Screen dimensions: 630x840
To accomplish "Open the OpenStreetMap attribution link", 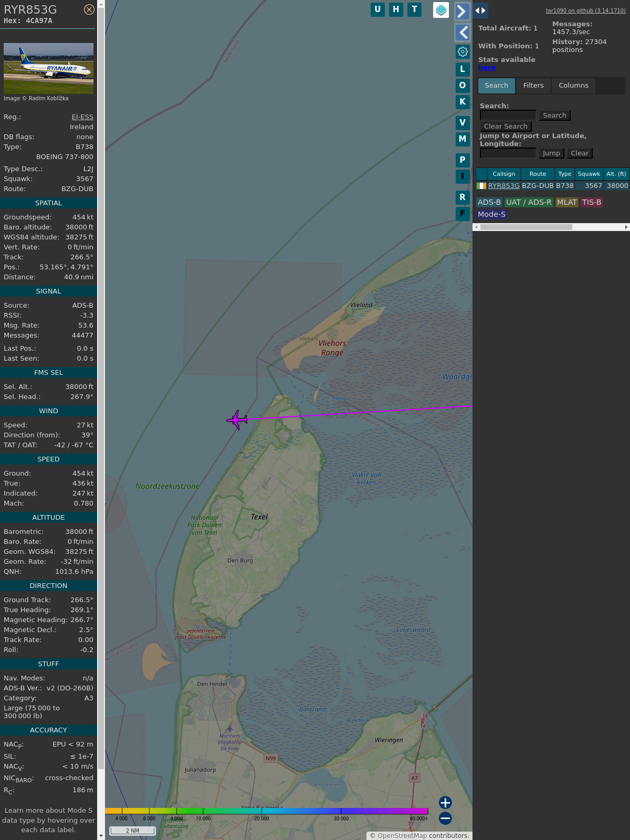I will (x=402, y=836).
